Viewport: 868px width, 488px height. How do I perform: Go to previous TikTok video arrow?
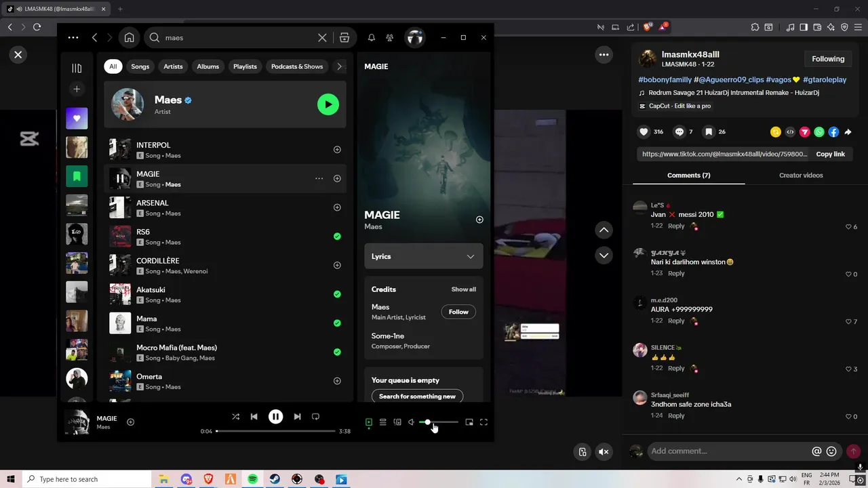click(604, 230)
